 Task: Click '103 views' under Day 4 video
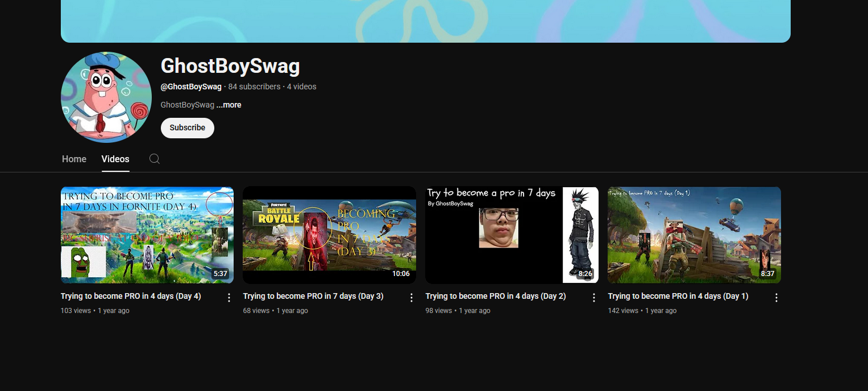click(76, 311)
